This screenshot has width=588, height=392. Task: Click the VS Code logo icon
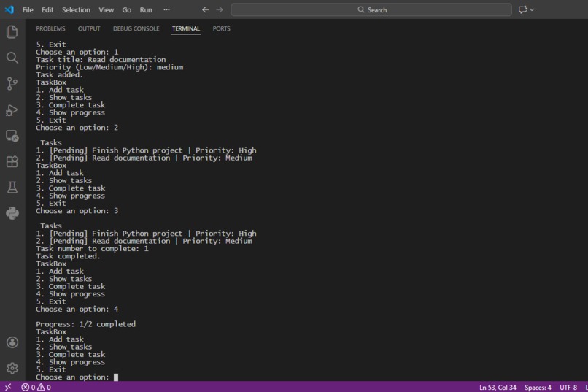[x=9, y=9]
